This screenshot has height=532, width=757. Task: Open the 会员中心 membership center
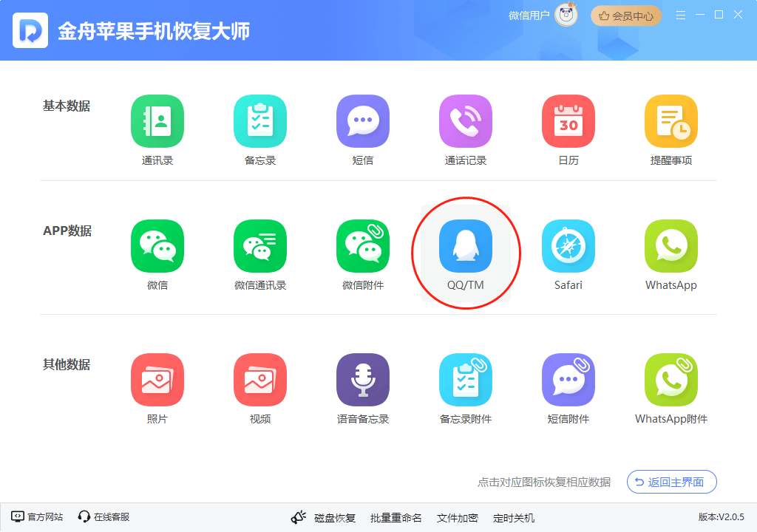(625, 14)
